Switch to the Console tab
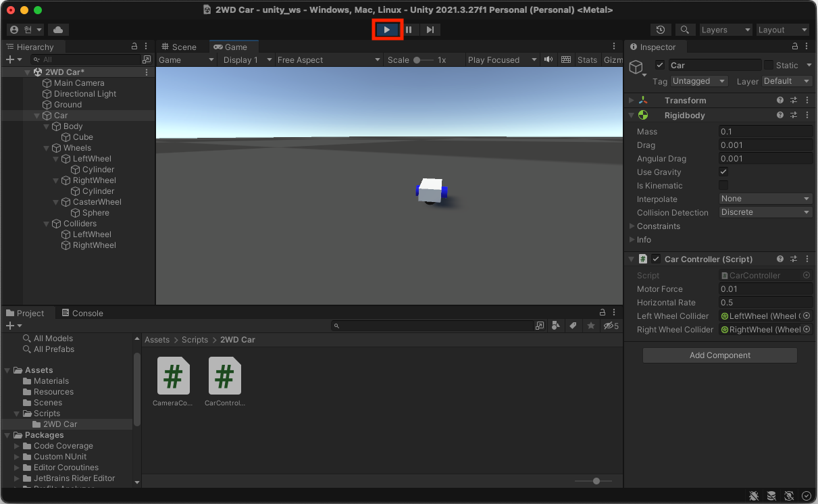 [82, 313]
